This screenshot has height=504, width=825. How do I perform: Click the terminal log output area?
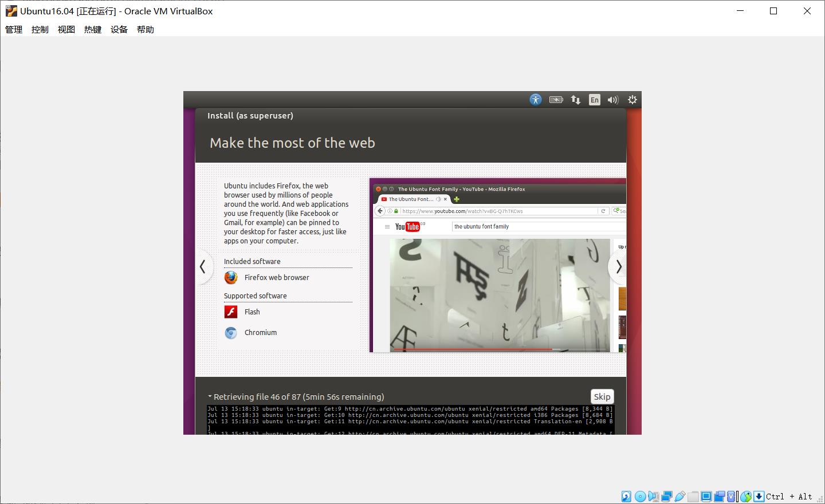pyautogui.click(x=410, y=420)
